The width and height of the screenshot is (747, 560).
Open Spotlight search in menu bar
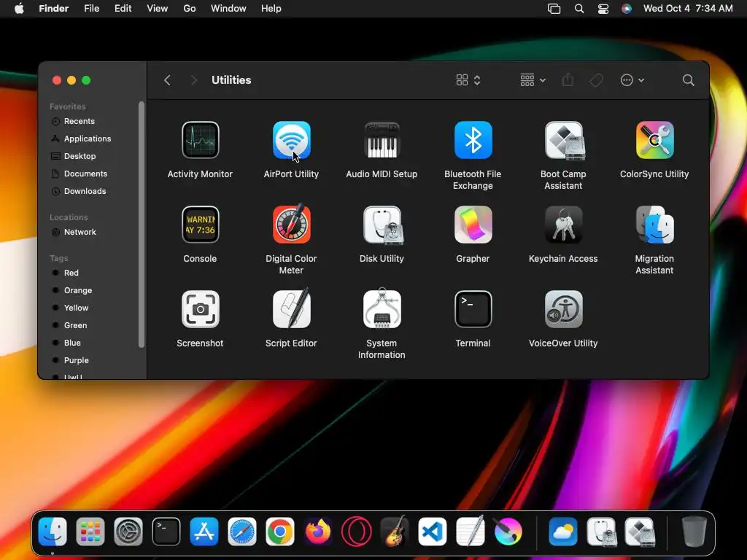click(578, 9)
